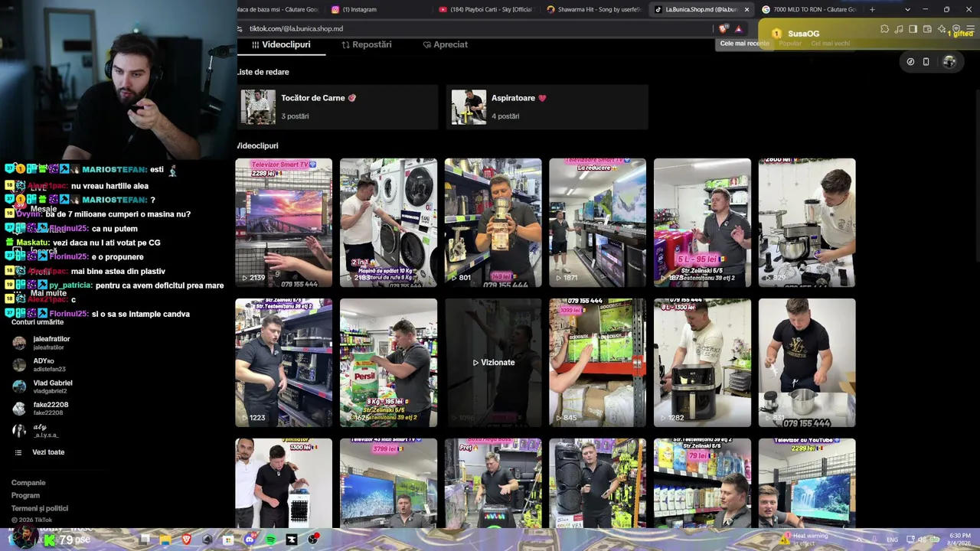The height and width of the screenshot is (551, 980).
Task: Open the Vlad Gabriel followed account
Action: click(x=43, y=386)
